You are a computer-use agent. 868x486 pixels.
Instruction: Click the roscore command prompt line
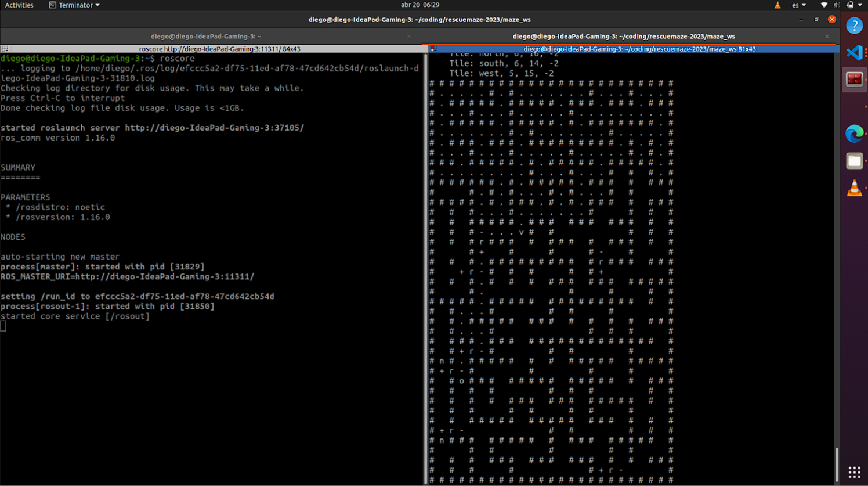[x=97, y=58]
